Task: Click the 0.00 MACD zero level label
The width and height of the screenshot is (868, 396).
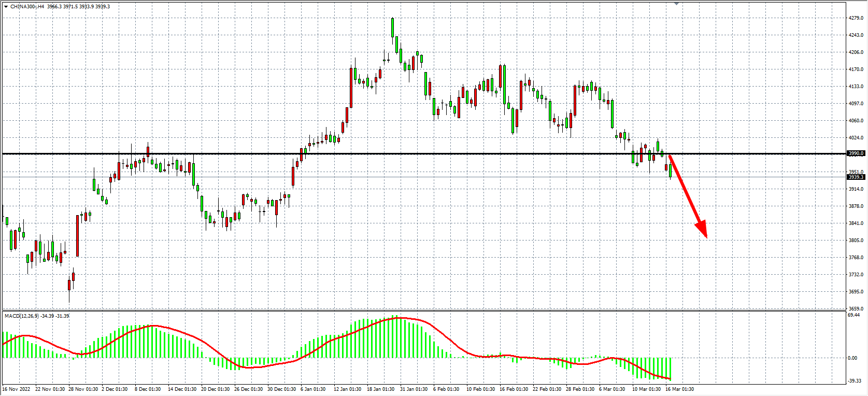Action: [x=852, y=358]
